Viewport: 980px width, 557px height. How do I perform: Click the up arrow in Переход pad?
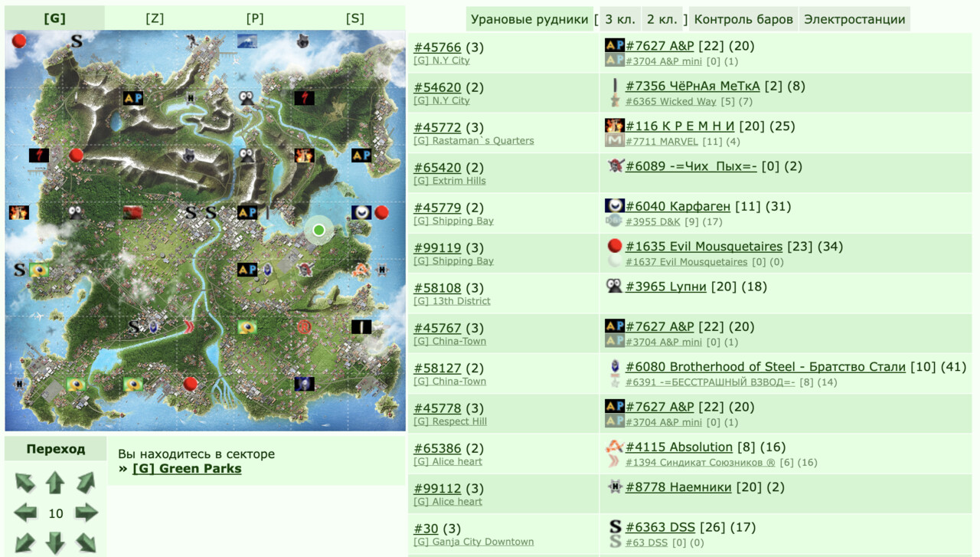55,483
